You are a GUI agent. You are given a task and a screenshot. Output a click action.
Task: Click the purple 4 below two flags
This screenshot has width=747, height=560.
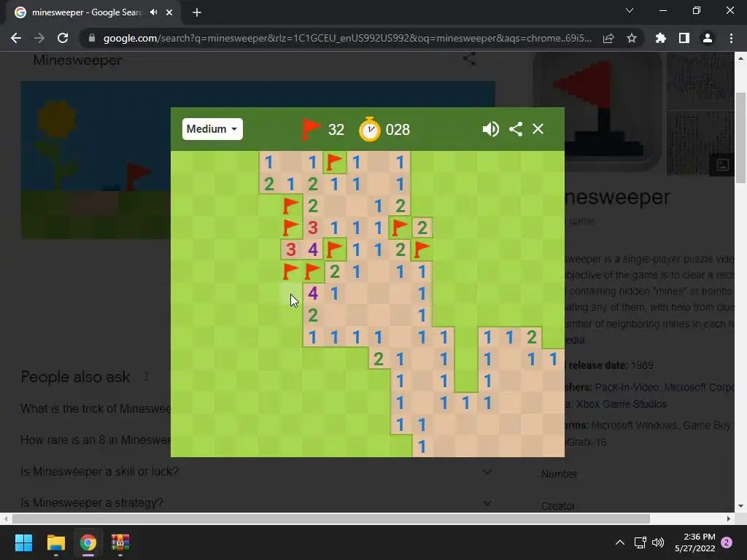(312, 293)
